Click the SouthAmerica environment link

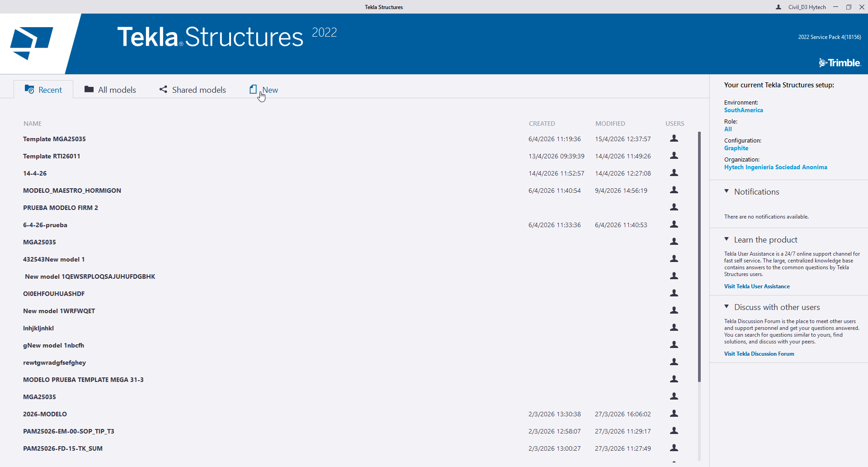[x=743, y=110]
